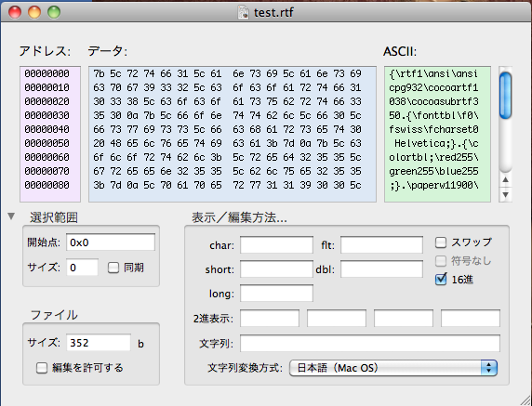Click the fourth 2進表示 binary field

click(471, 319)
